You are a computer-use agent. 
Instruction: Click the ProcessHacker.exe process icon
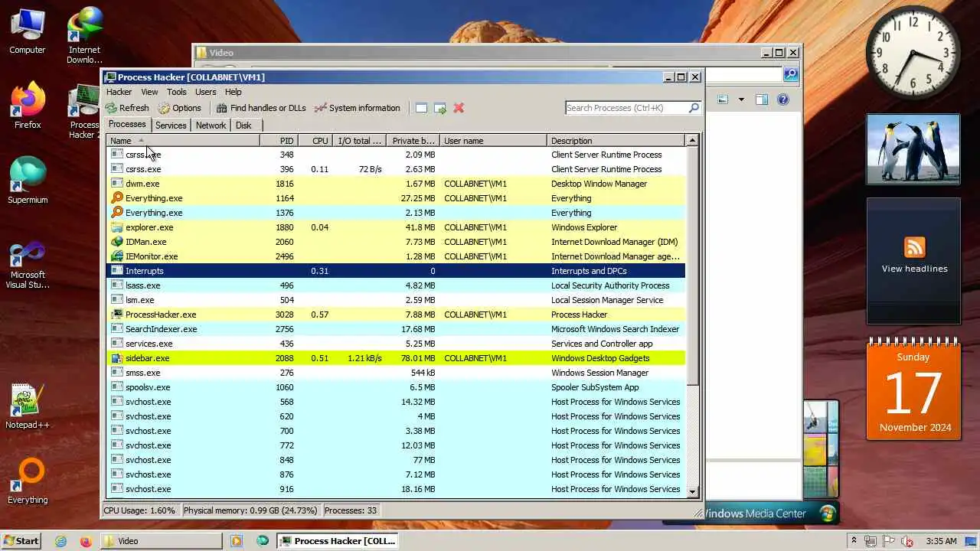coord(117,315)
